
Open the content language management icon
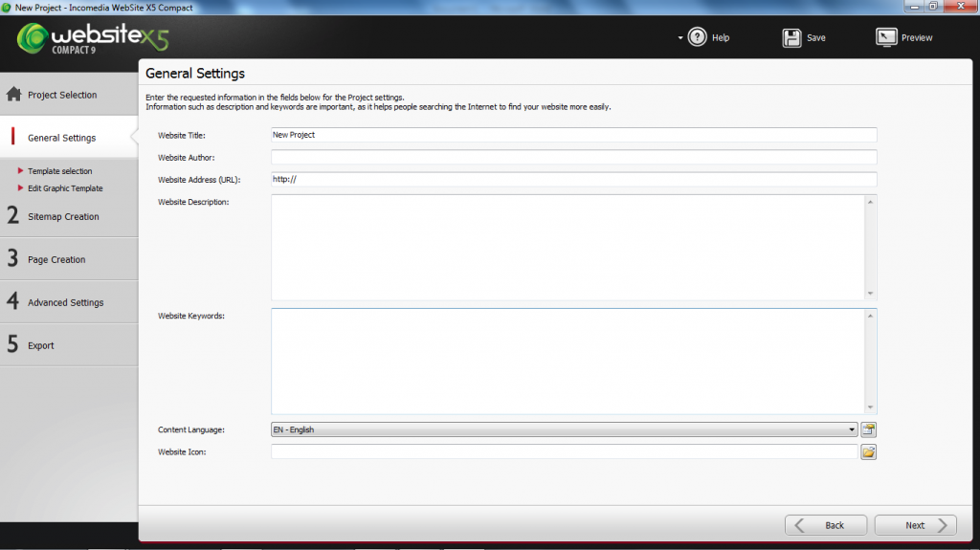click(868, 429)
